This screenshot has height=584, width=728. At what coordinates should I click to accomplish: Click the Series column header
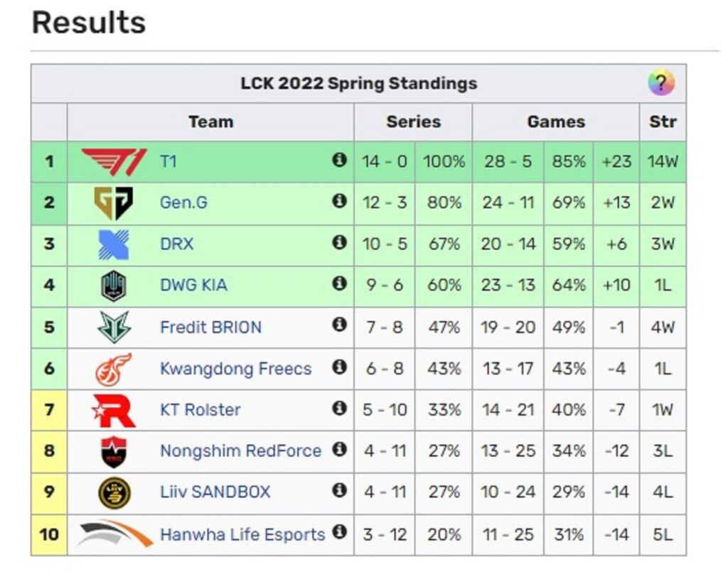click(413, 122)
